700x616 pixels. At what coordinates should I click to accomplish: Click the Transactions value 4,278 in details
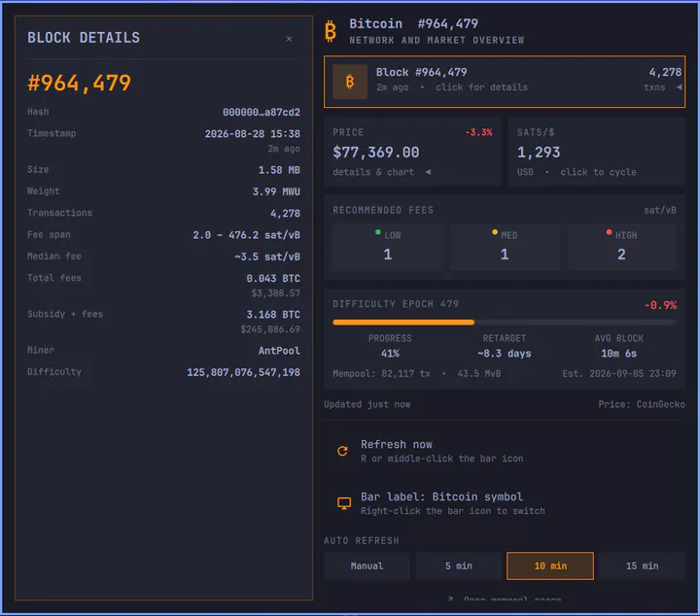(285, 214)
